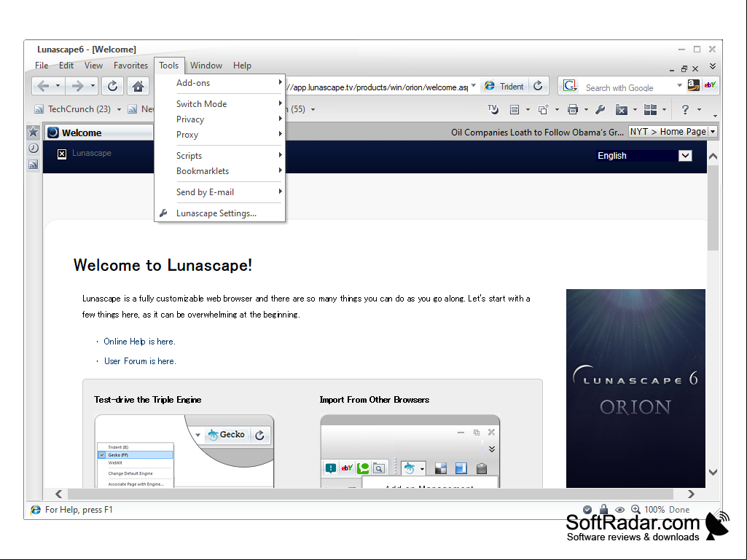The height and width of the screenshot is (560, 747).
Task: Click the printer toolbar icon
Action: (573, 110)
